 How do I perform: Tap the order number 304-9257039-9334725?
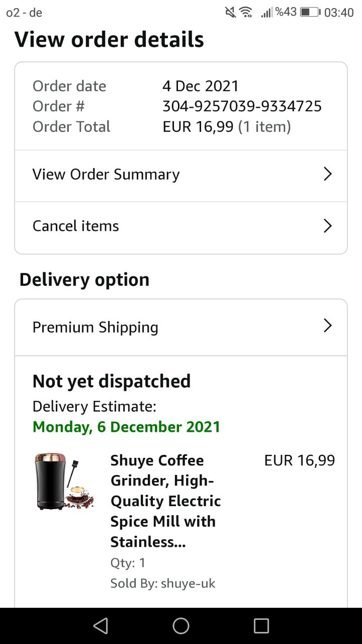(x=242, y=106)
